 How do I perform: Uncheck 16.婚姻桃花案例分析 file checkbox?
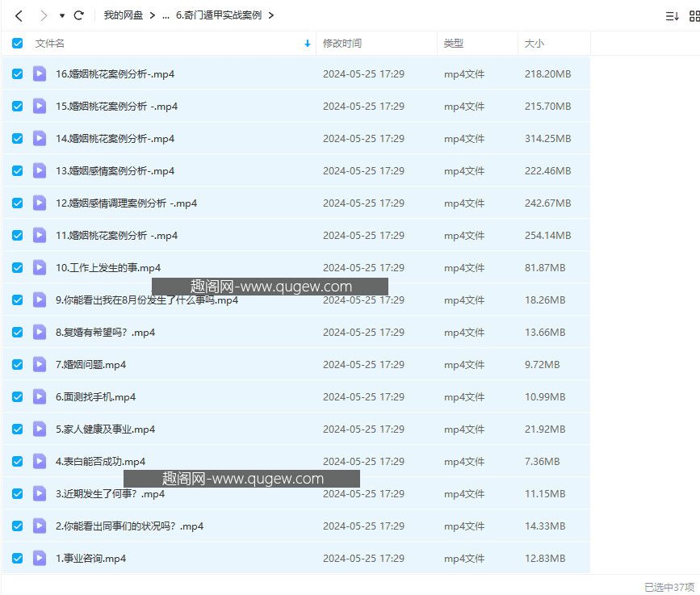(x=18, y=73)
